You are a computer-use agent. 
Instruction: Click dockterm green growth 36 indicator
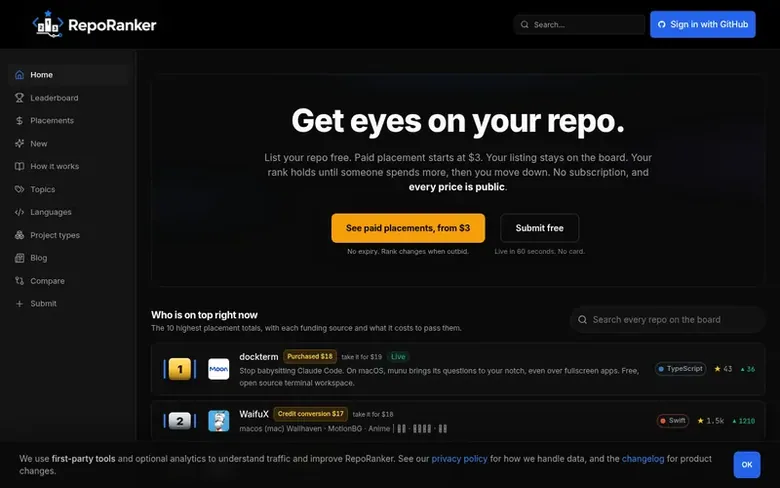pyautogui.click(x=748, y=369)
